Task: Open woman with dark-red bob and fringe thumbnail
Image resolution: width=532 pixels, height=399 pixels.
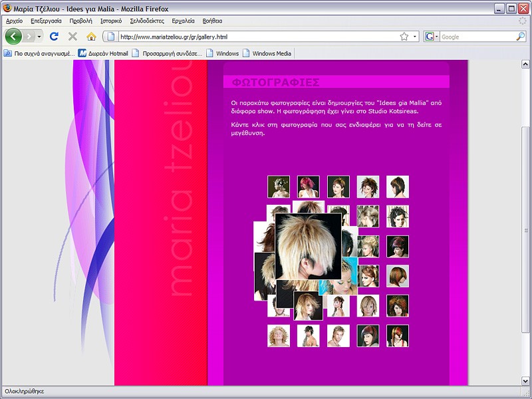Action: pyautogui.click(x=368, y=336)
